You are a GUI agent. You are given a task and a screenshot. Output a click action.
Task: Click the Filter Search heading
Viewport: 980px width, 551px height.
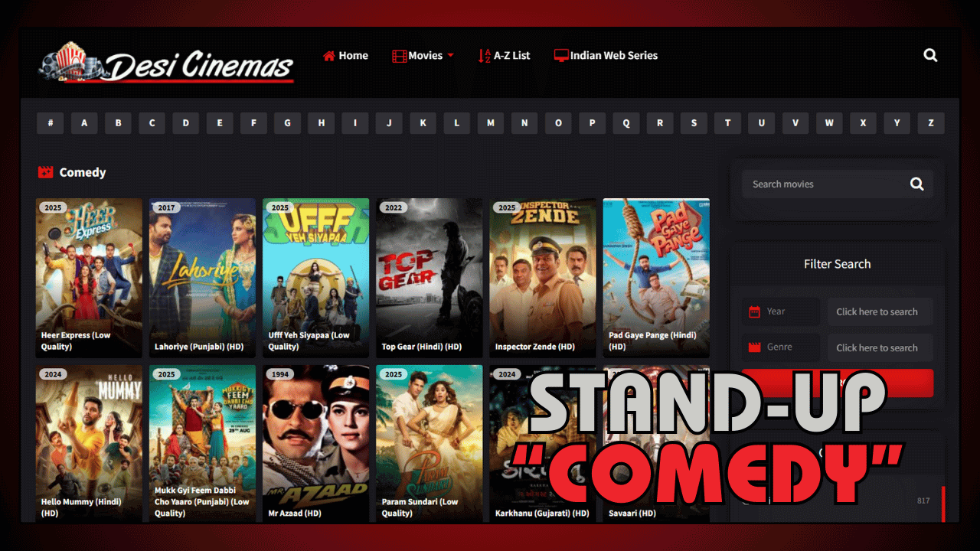(837, 264)
